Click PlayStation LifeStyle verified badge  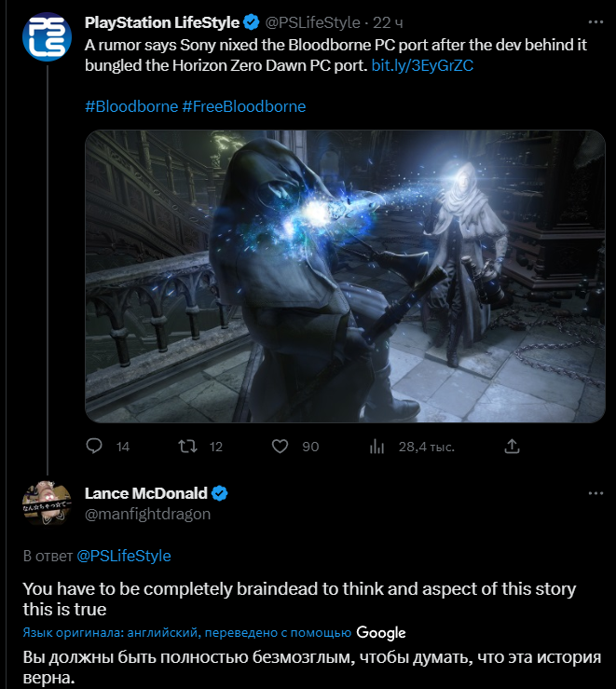point(252,22)
